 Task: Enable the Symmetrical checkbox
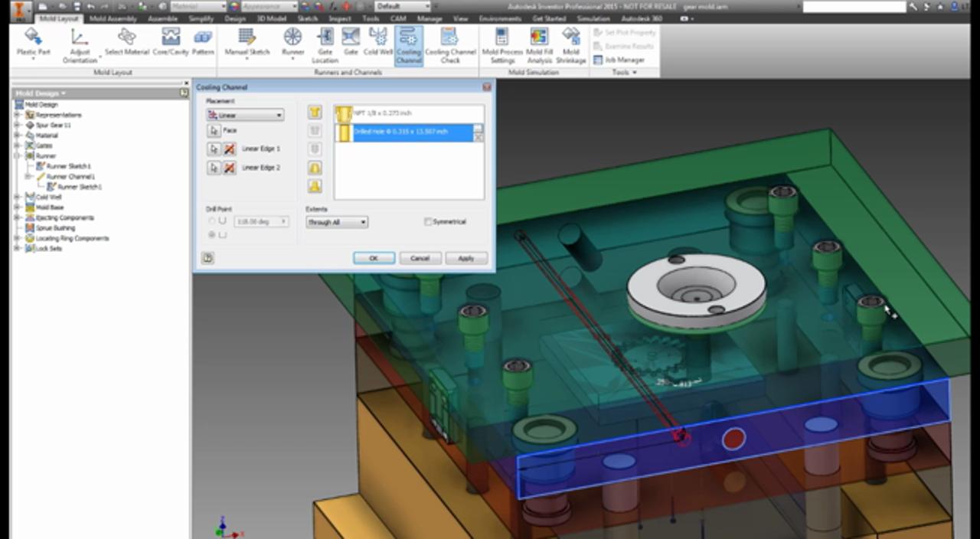click(428, 222)
